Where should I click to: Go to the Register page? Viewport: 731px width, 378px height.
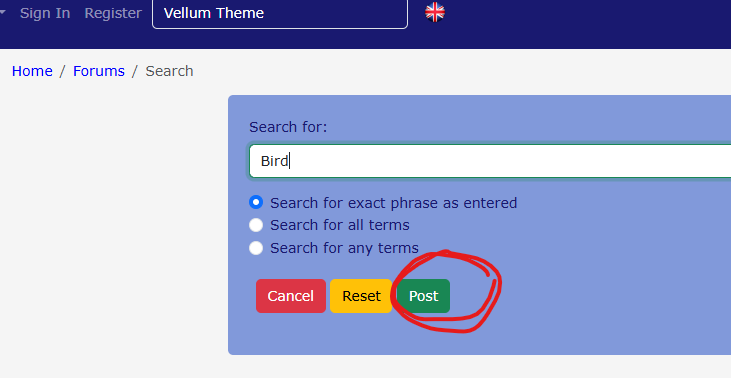[113, 13]
